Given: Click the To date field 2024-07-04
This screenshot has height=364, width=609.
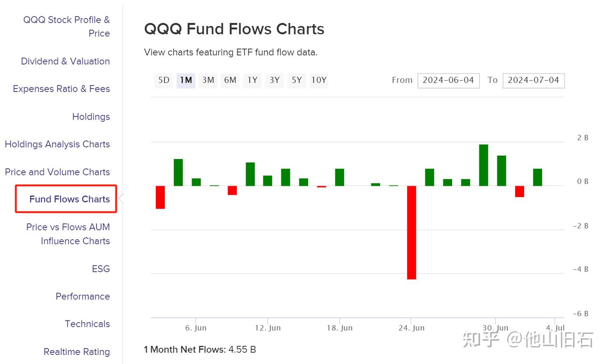Looking at the screenshot, I should [533, 80].
